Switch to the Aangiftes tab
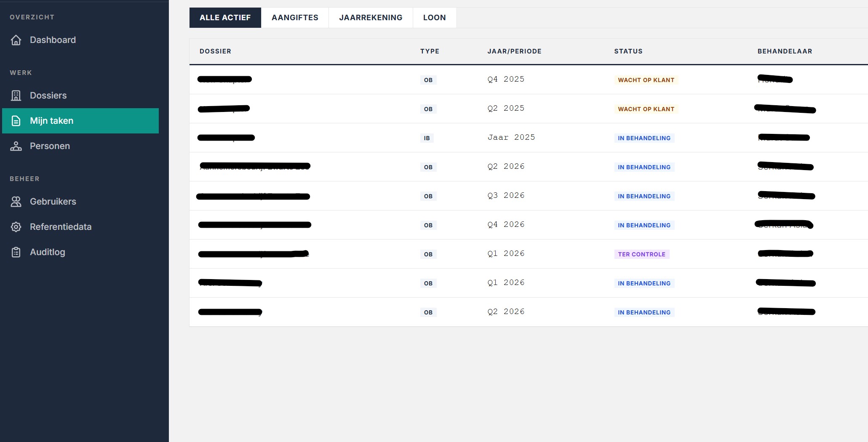868x442 pixels. coord(295,18)
